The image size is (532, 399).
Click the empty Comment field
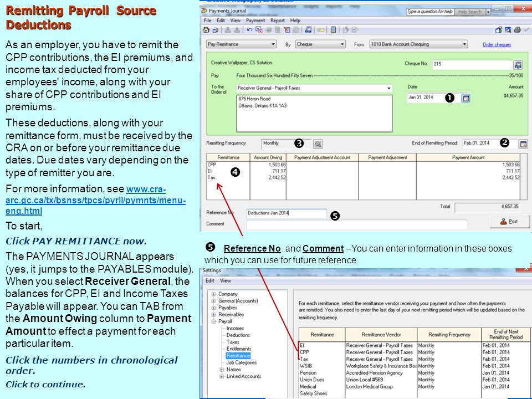[x=356, y=224]
